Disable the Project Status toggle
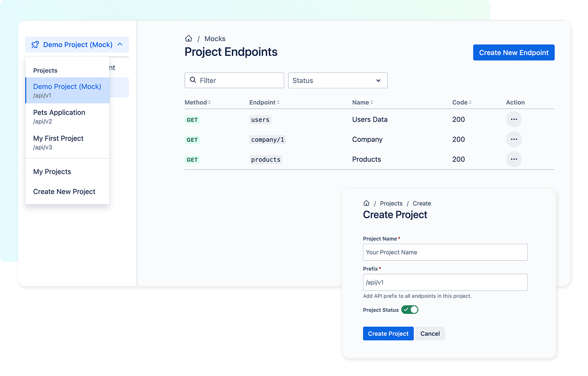 pos(410,309)
